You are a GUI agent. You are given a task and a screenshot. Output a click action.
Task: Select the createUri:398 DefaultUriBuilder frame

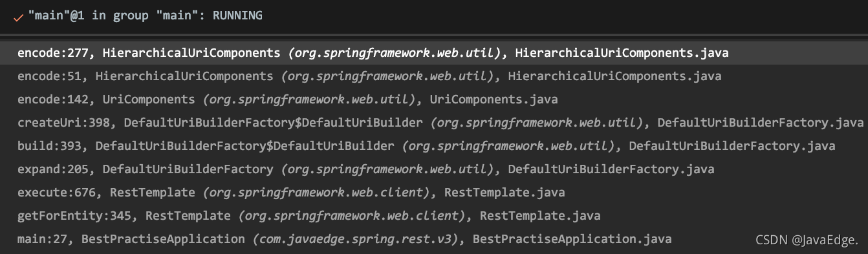pyautogui.click(x=434, y=123)
